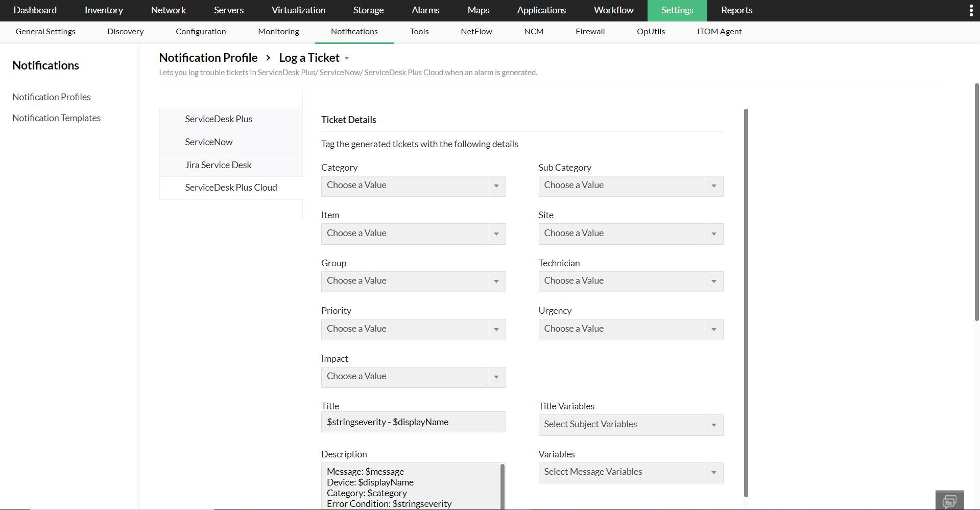
Task: Open the Technician dropdown
Action: point(630,282)
